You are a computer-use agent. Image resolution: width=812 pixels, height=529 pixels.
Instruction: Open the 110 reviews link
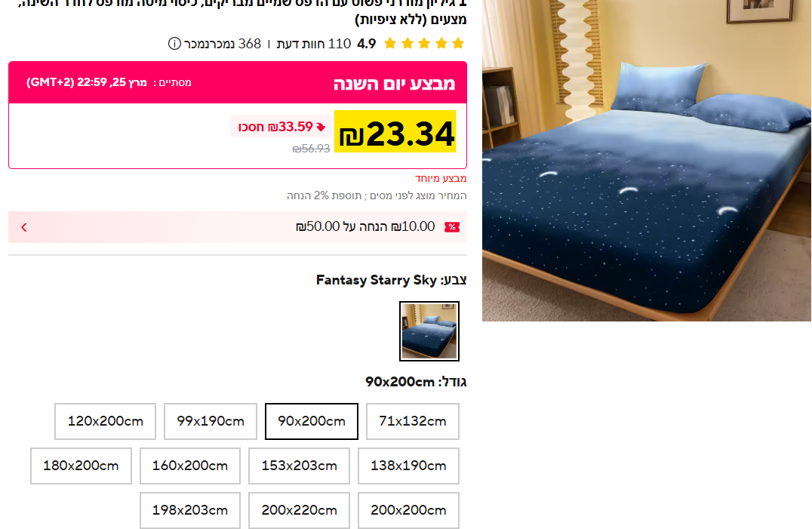pos(314,44)
